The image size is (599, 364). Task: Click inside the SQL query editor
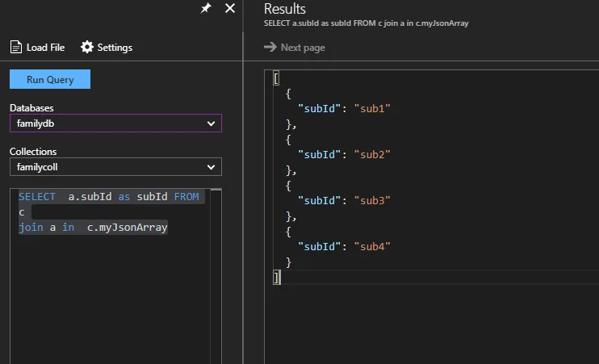tap(113, 291)
